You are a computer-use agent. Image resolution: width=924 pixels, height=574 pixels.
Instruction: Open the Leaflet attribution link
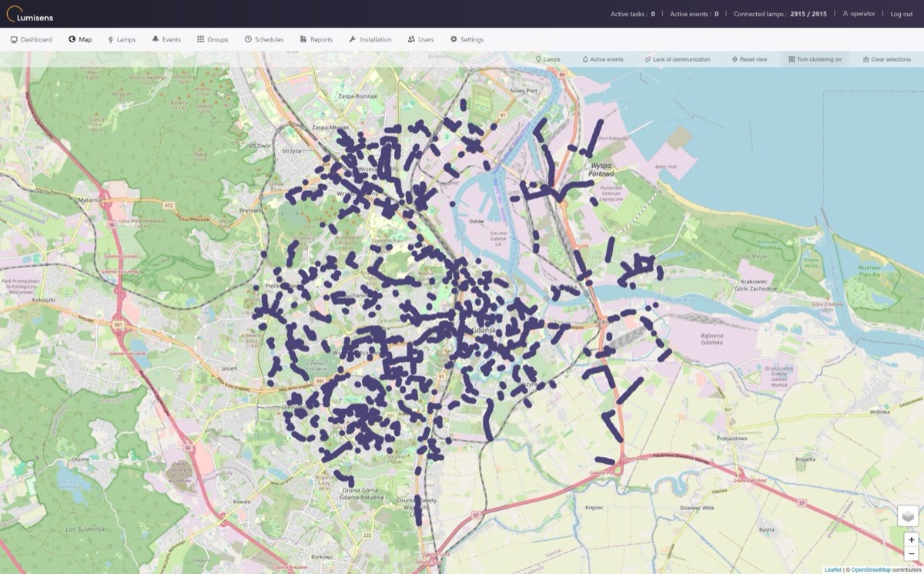pos(832,569)
